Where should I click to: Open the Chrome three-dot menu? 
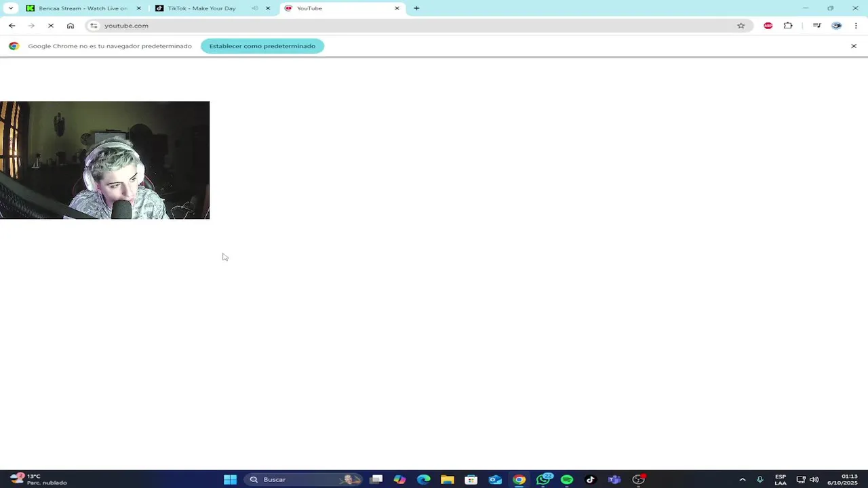click(x=856, y=26)
